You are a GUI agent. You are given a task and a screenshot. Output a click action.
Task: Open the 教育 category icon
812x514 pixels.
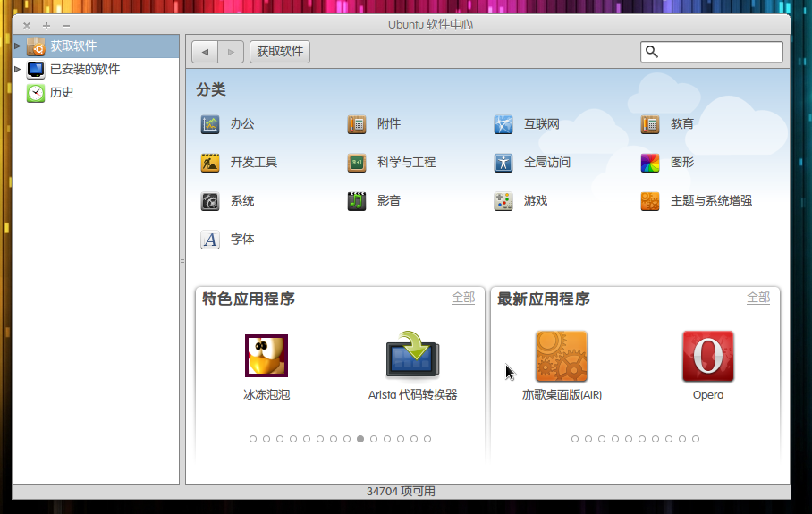coord(649,124)
